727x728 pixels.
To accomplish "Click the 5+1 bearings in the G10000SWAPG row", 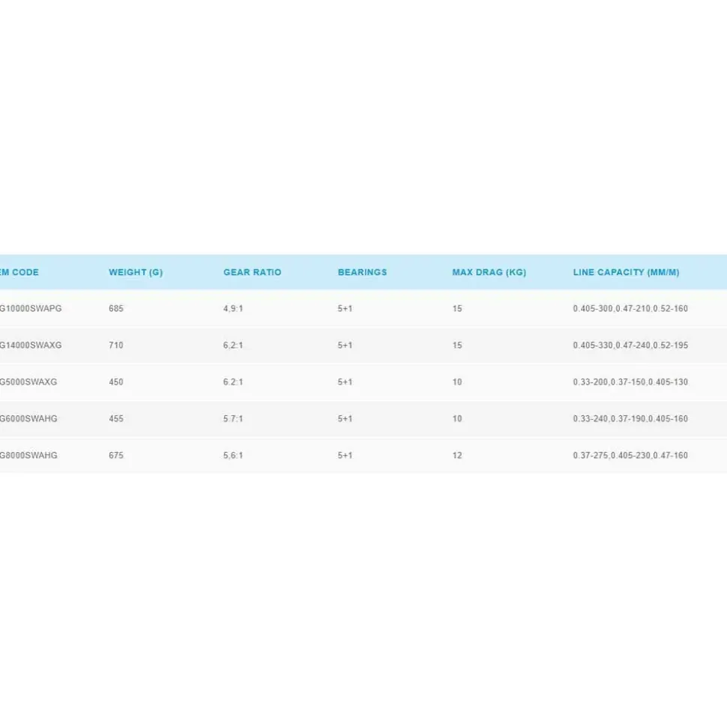I will coord(345,309).
